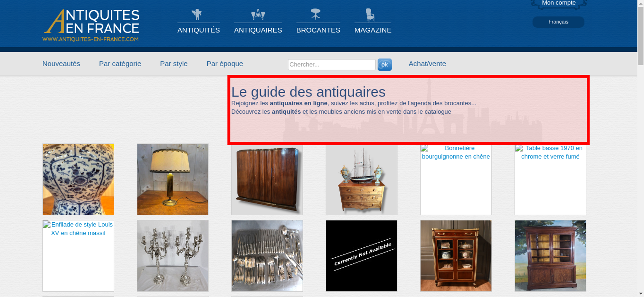Open the small glass-door vitrine thumbnail

(x=456, y=256)
